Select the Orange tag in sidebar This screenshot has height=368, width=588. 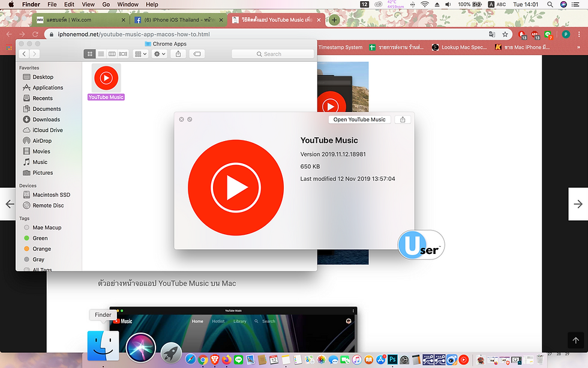point(41,249)
